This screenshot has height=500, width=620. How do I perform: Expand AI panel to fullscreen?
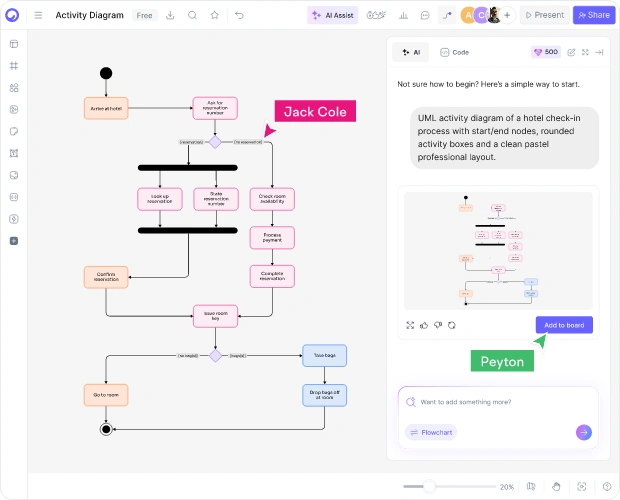coord(585,52)
